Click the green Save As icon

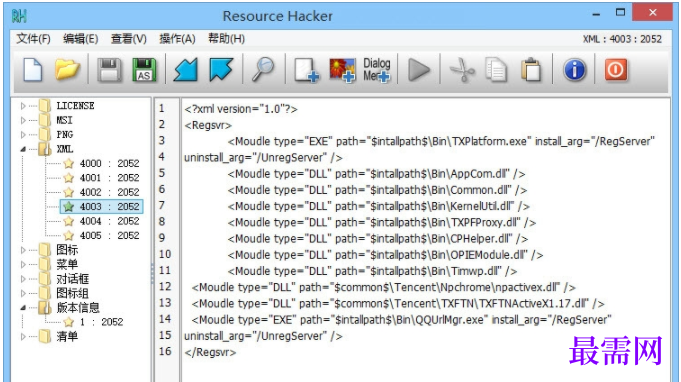click(x=144, y=69)
